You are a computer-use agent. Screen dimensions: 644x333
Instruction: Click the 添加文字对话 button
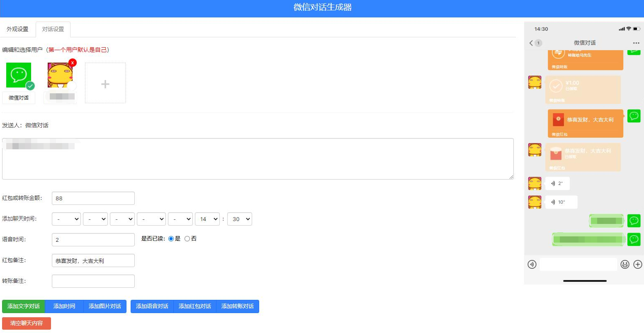pyautogui.click(x=24, y=306)
